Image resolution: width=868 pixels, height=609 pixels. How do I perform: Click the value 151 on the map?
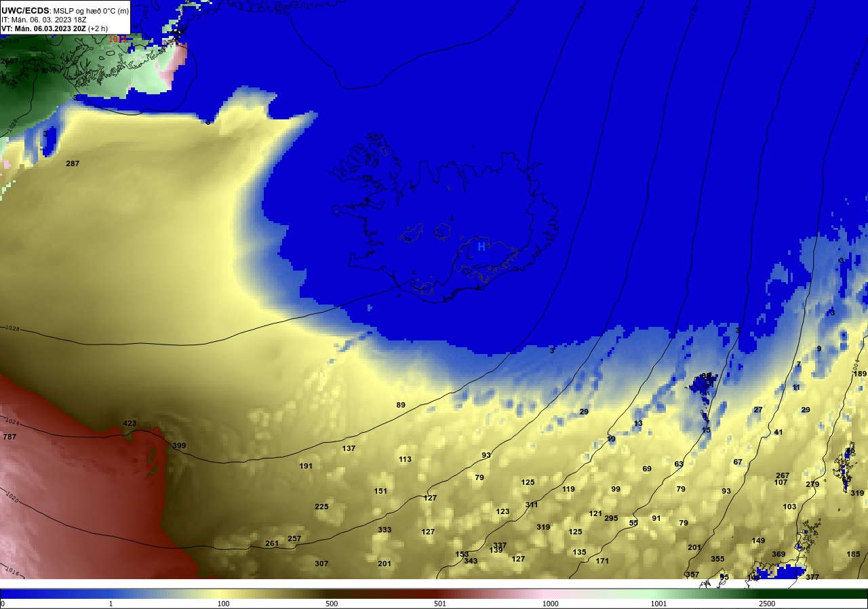380,491
